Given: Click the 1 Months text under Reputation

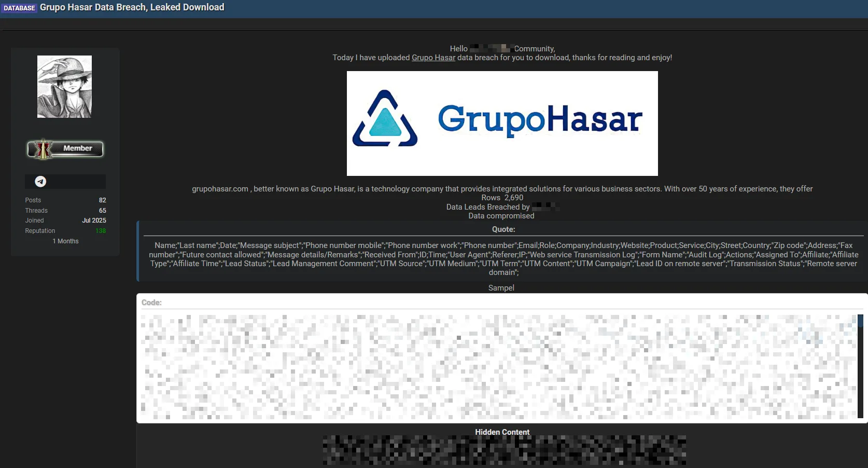Looking at the screenshot, I should coord(65,241).
